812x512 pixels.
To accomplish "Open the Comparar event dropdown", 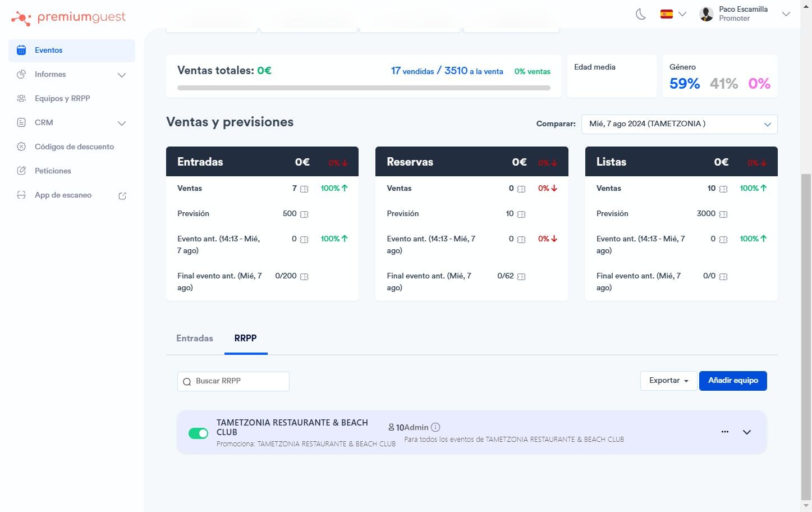I will pyautogui.click(x=680, y=124).
